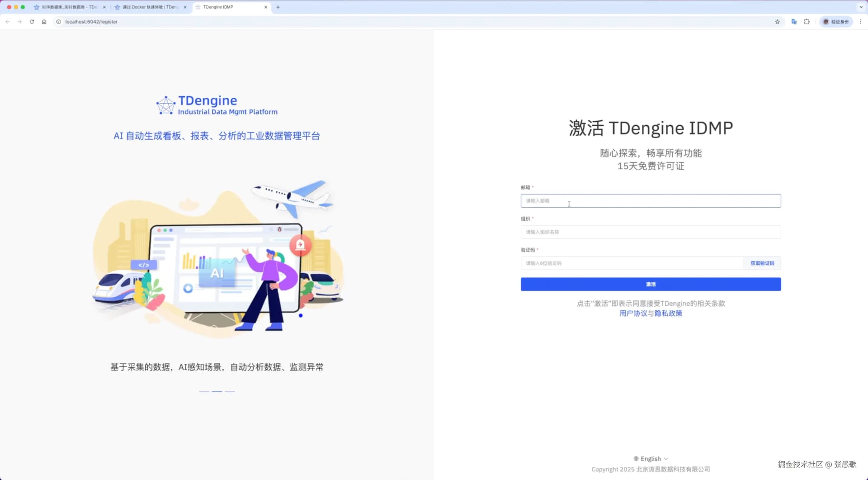
Task: Open the Chrome three-dot menu
Action: [x=860, y=22]
